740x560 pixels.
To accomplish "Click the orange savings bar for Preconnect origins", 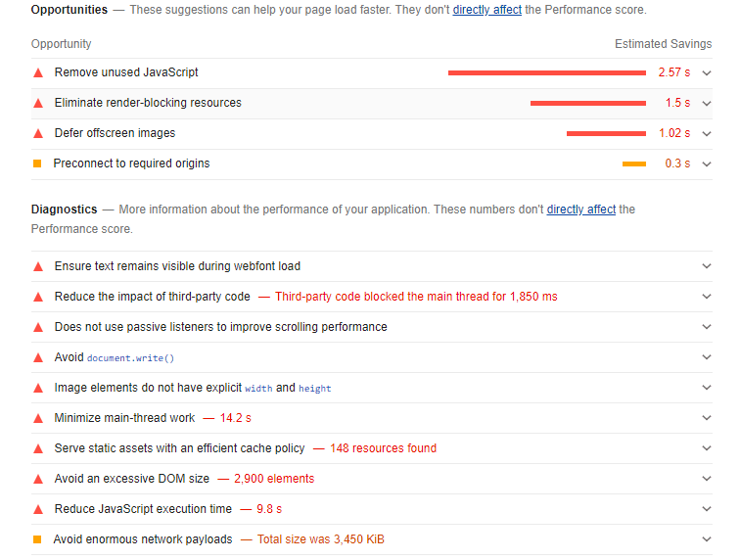I will [633, 163].
